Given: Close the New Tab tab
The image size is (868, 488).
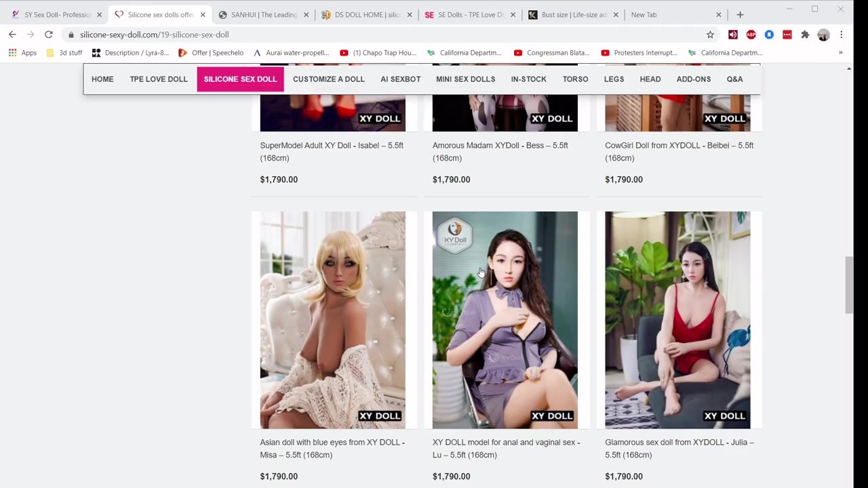Looking at the screenshot, I should click(x=719, y=14).
